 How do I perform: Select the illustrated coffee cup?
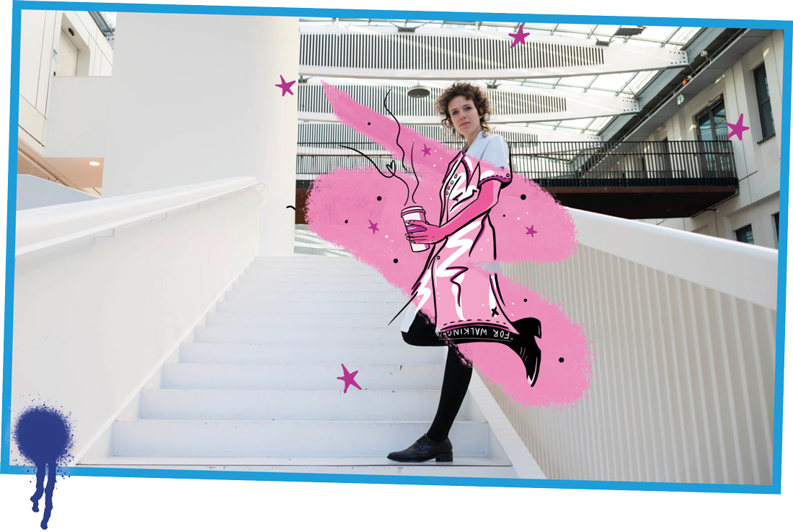click(x=415, y=229)
